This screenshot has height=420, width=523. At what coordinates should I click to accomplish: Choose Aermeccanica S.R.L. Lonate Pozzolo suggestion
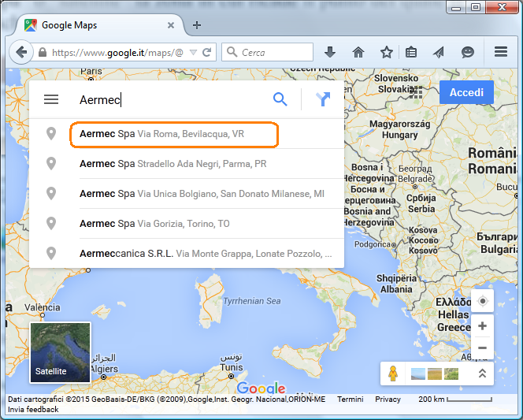[x=187, y=254]
